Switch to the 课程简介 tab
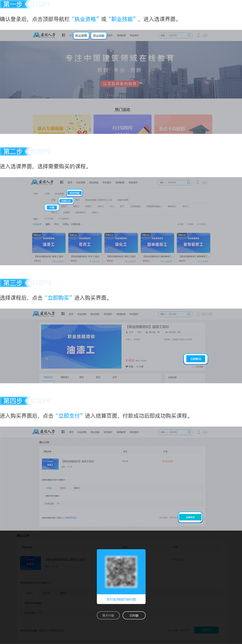Viewport: 242px width, 644px height. click(x=65, y=377)
